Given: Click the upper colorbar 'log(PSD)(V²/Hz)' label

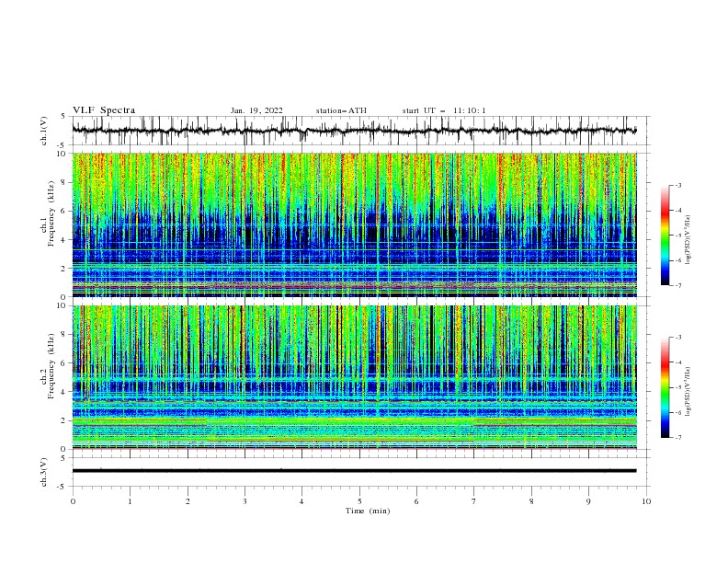Looking at the screenshot, I should pos(688,240).
